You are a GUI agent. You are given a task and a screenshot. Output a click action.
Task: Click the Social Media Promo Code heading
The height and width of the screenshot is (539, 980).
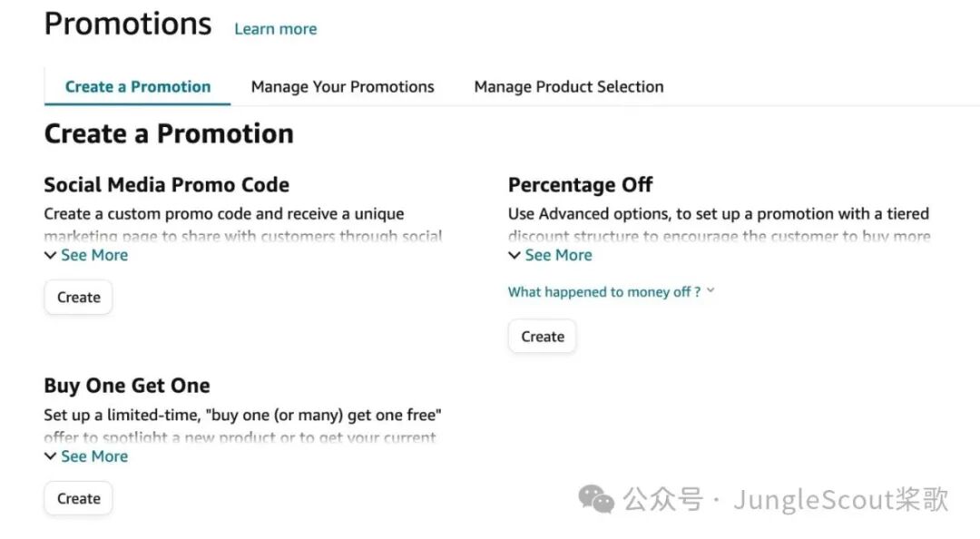(167, 185)
